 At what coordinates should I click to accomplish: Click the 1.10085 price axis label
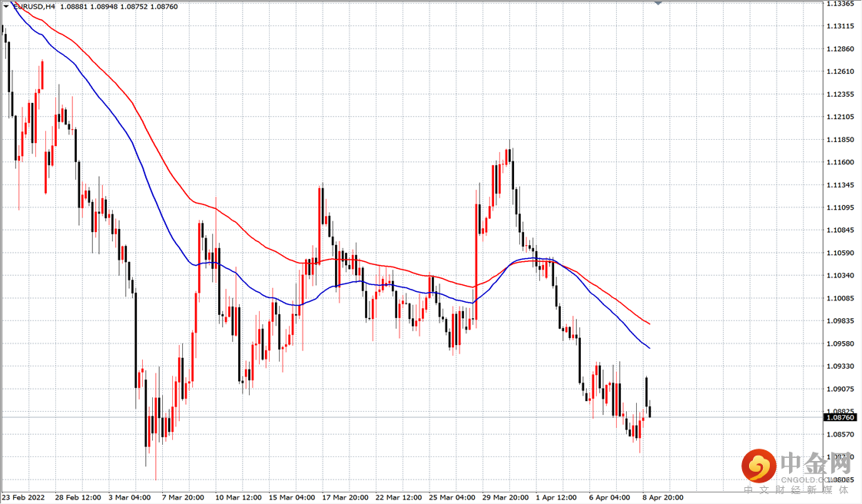click(840, 298)
